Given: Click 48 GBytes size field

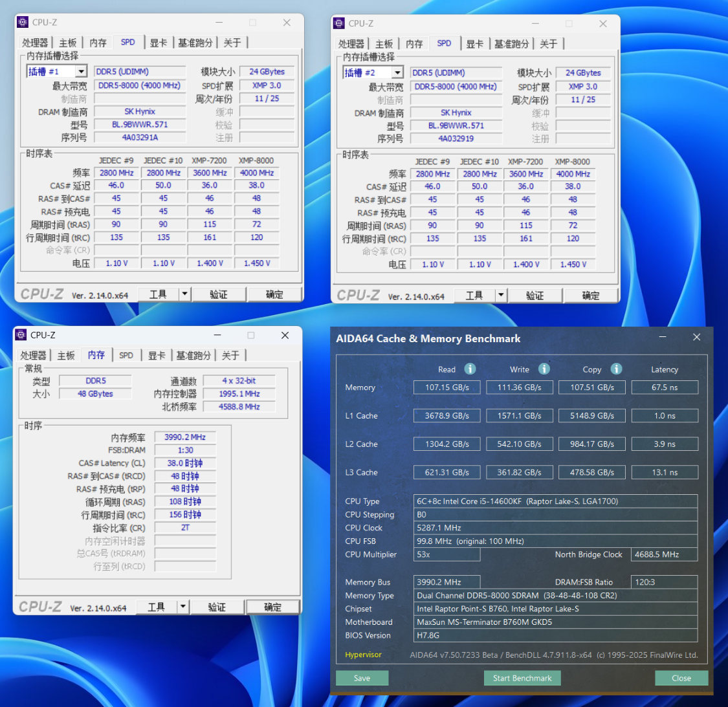Looking at the screenshot, I should 95,394.
